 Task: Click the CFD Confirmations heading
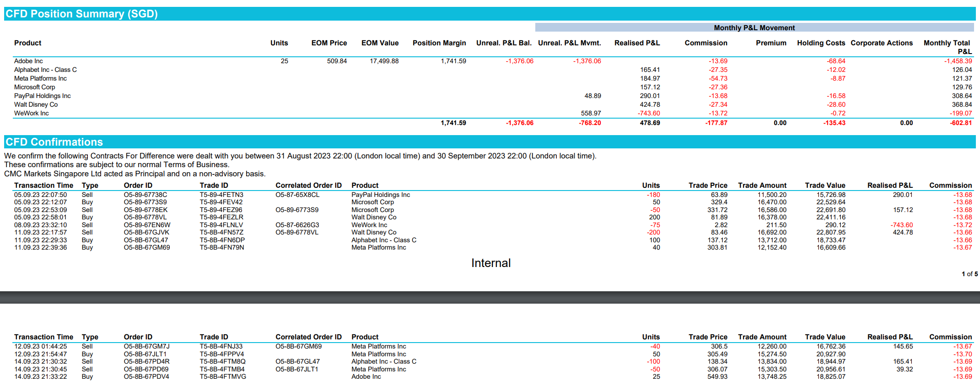[54, 142]
